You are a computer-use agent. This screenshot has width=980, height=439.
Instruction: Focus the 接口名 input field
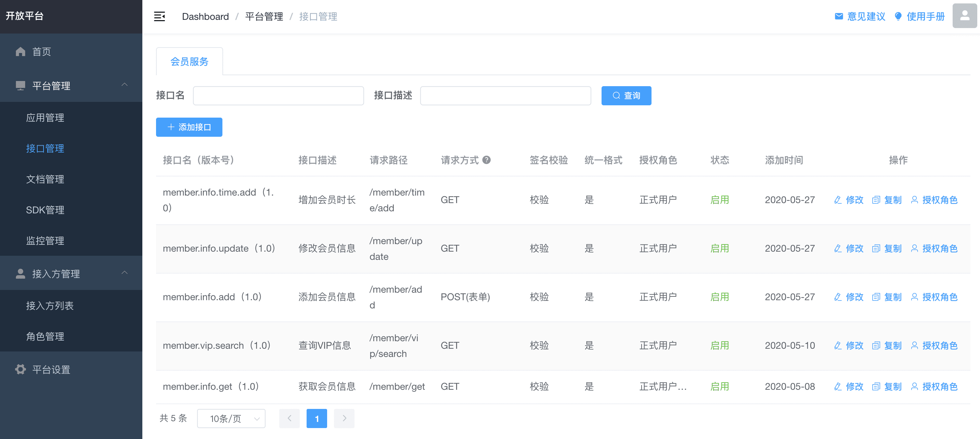278,96
